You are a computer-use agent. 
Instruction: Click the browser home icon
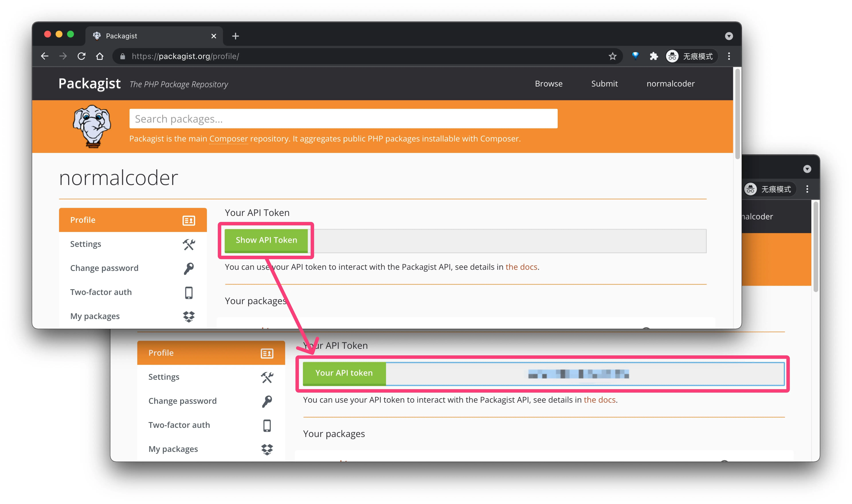point(100,56)
